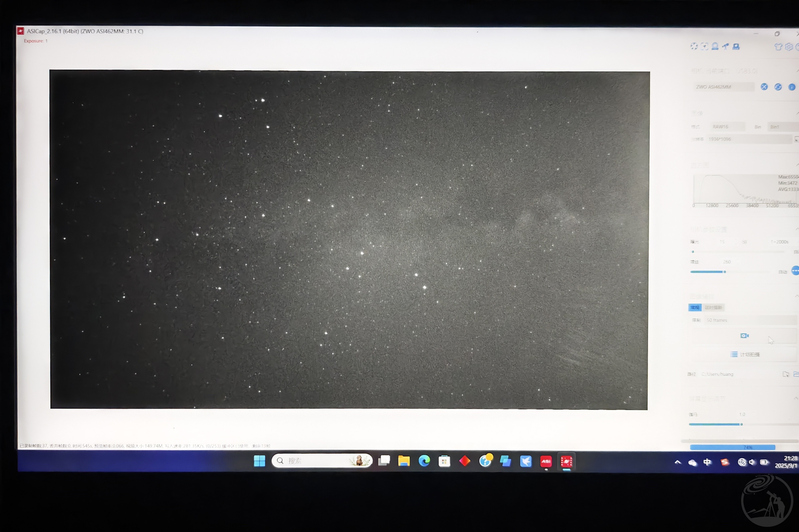Open the Bin1 binning dropdown
Image resolution: width=799 pixels, height=532 pixels.
pyautogui.click(x=783, y=127)
